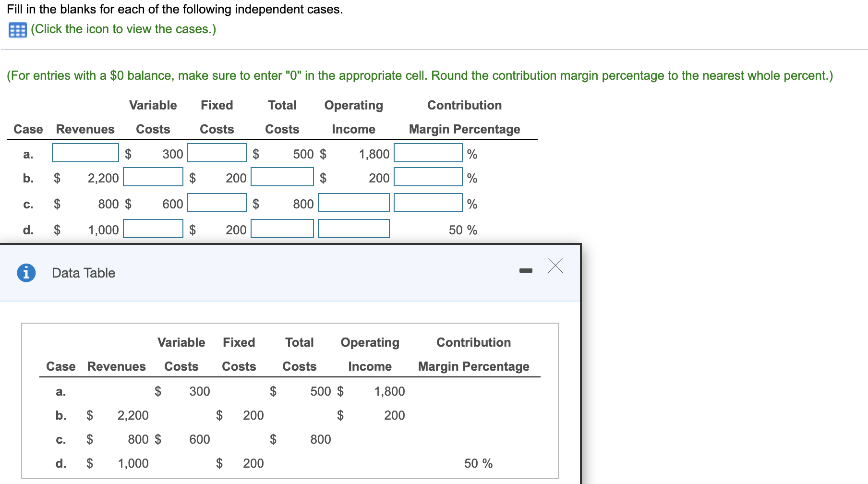868x484 pixels.
Task: Click the 'Margin Percentage' header in the answer table
Action: point(464,129)
